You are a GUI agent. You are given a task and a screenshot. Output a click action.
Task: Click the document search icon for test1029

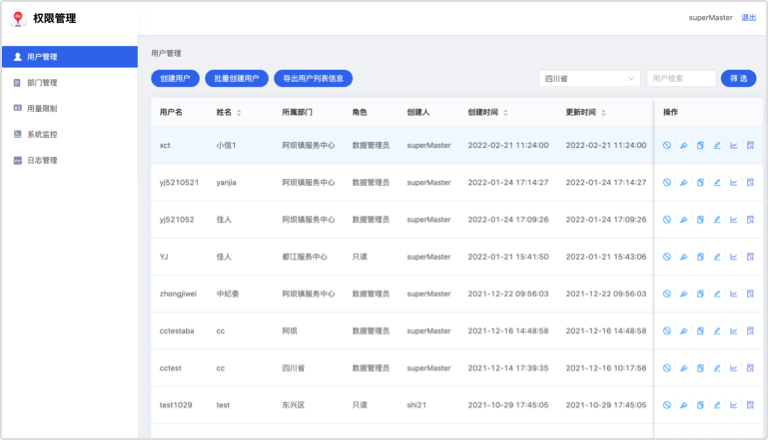tap(750, 405)
